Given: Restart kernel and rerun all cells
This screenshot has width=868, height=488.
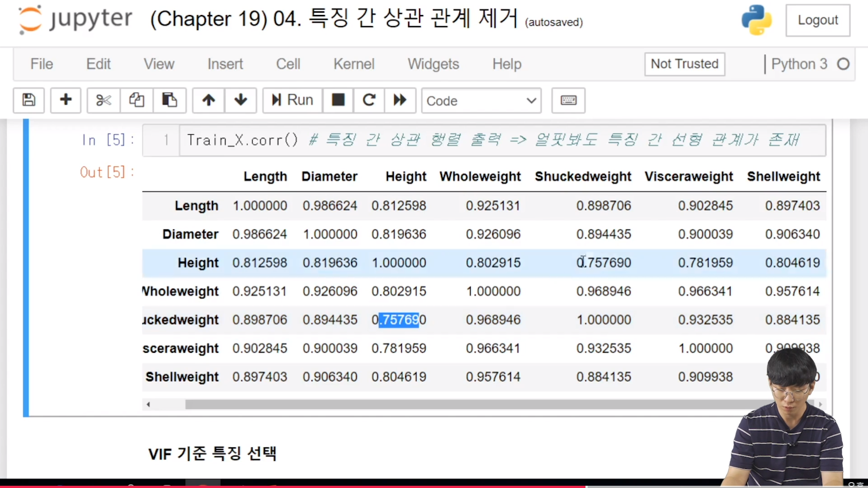Looking at the screenshot, I should click(400, 100).
